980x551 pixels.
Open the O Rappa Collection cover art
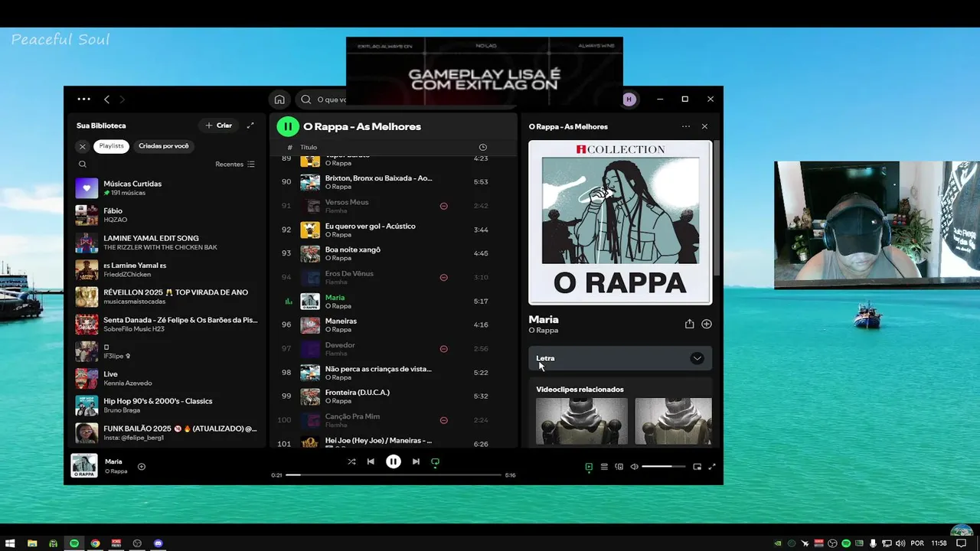click(x=620, y=223)
